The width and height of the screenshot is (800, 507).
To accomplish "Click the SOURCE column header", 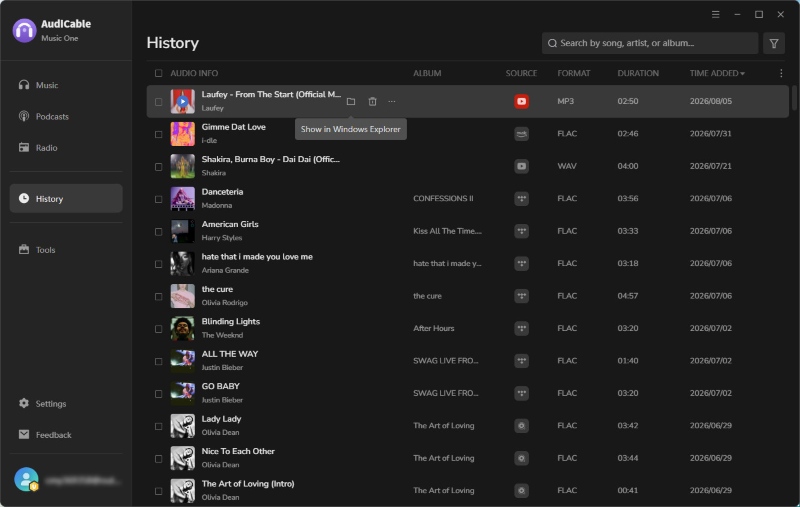I will point(521,73).
